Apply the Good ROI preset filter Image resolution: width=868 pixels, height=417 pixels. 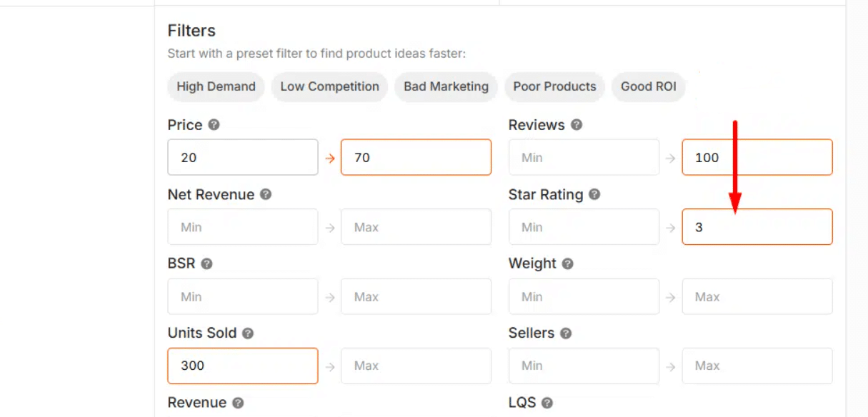pyautogui.click(x=648, y=86)
